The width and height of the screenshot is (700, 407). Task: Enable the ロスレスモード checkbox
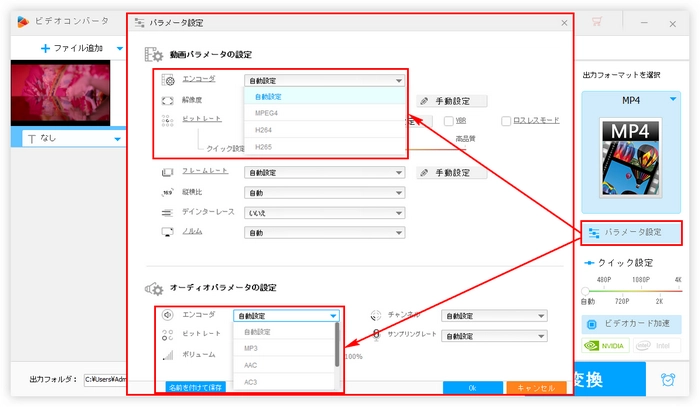point(506,120)
